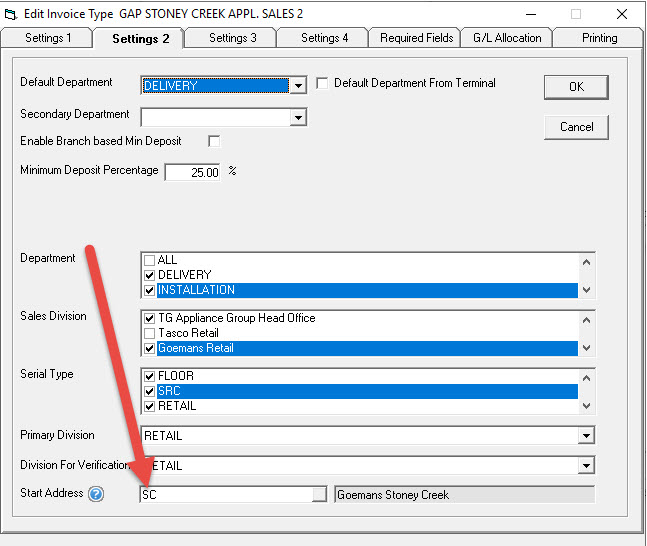Uncheck the SRC serial type
This screenshot has height=546, width=647.
149,391
